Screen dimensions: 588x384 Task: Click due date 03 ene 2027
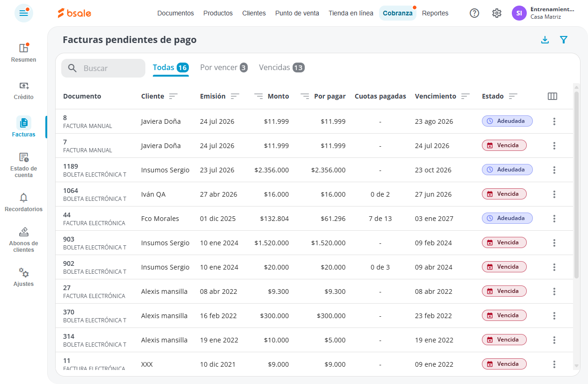pos(434,219)
